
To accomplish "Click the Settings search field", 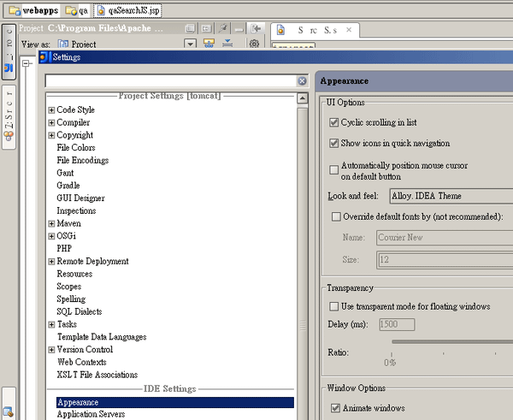I will pyautogui.click(x=171, y=81).
